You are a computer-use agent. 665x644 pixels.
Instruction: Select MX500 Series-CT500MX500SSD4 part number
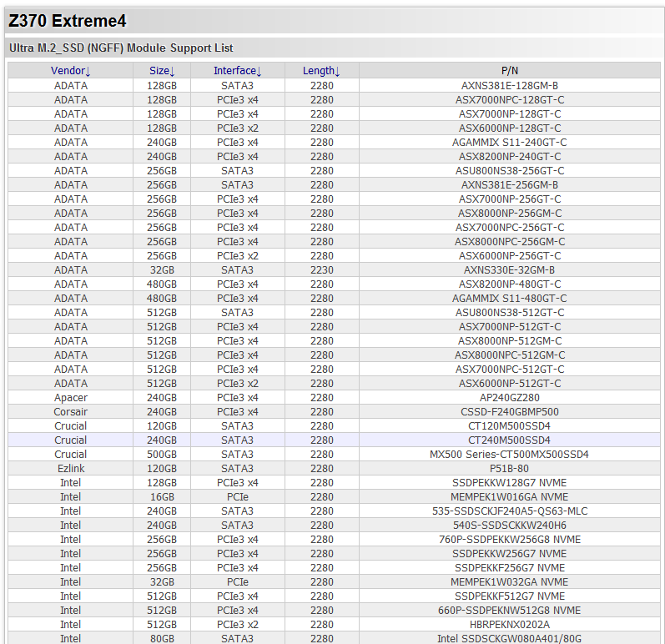(509, 454)
